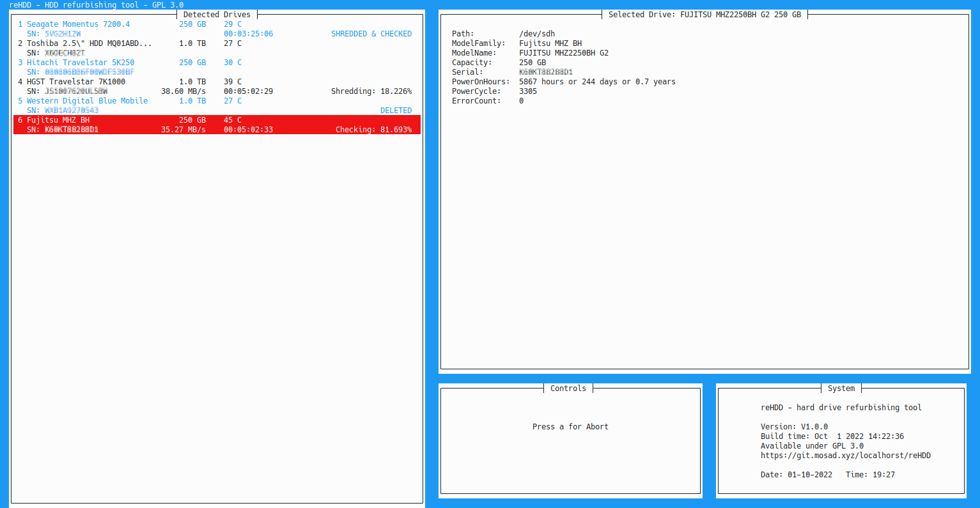Select the Western Digital Blue Mobile drive
The height and width of the screenshot is (508, 980).
tap(87, 101)
